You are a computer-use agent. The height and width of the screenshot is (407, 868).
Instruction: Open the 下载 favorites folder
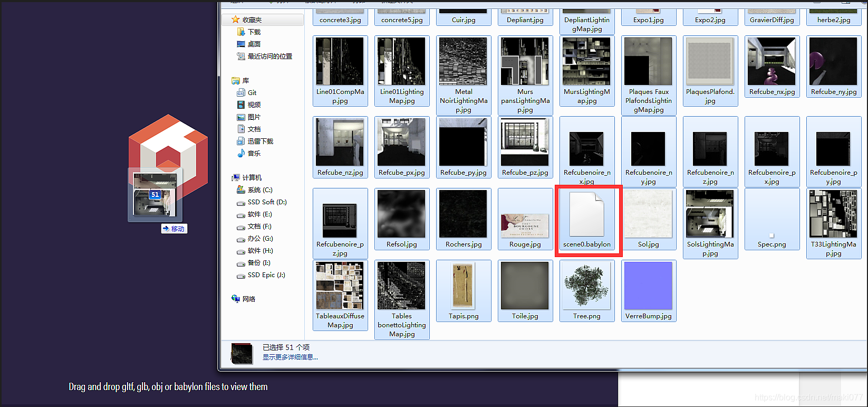click(x=249, y=32)
